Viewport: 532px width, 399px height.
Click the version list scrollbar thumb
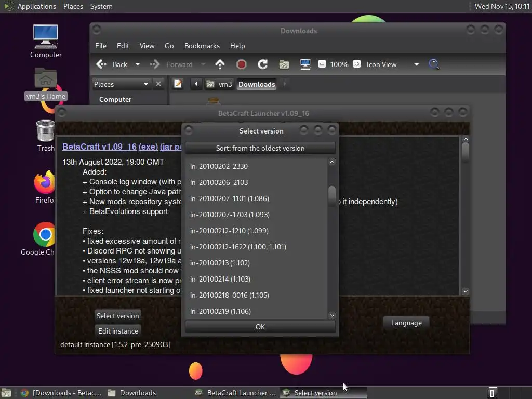tap(332, 196)
